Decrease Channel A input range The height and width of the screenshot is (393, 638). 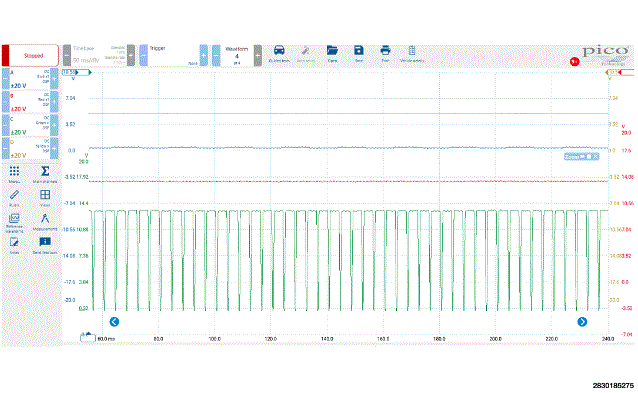[x=6, y=79]
